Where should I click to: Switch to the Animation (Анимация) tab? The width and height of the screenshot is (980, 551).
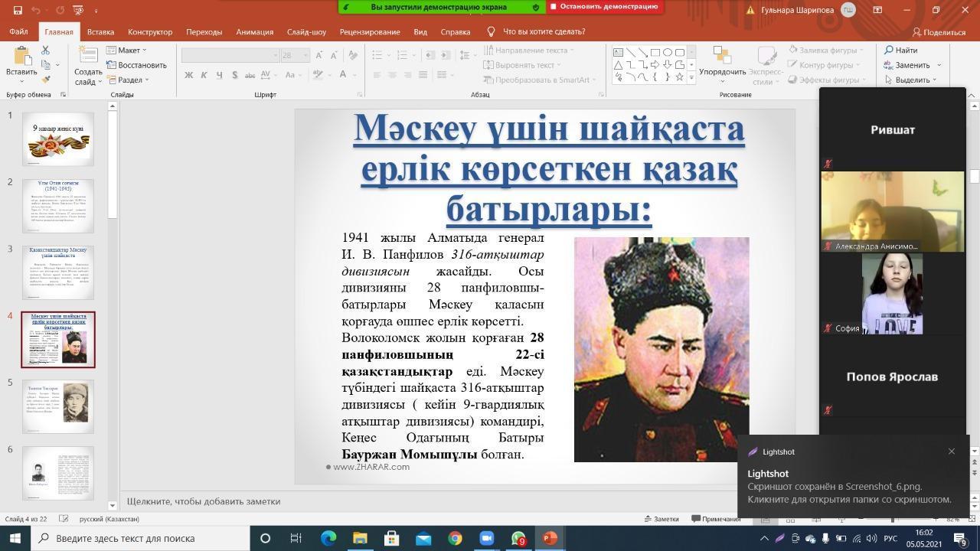click(254, 32)
